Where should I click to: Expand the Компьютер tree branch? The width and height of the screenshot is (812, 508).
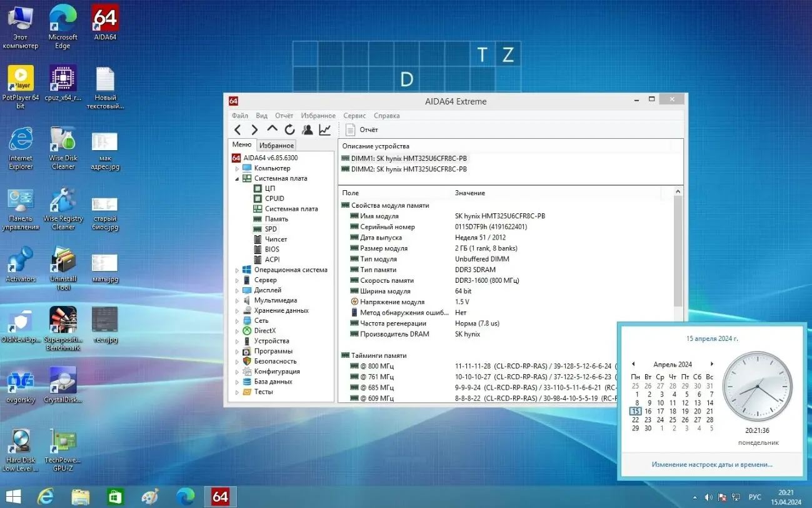click(x=236, y=168)
